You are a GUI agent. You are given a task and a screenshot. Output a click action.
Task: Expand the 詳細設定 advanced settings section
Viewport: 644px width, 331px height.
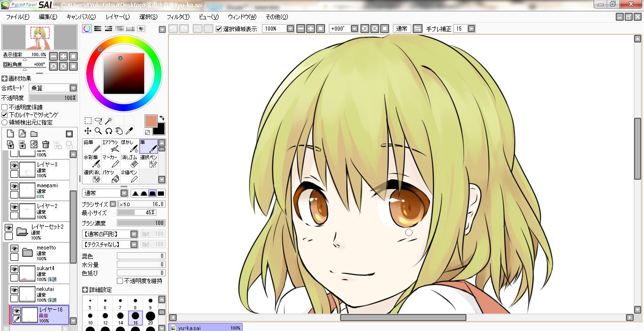[85, 290]
